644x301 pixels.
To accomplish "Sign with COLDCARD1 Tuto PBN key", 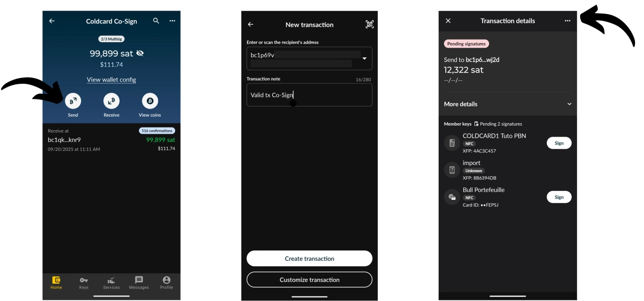I will pos(559,143).
